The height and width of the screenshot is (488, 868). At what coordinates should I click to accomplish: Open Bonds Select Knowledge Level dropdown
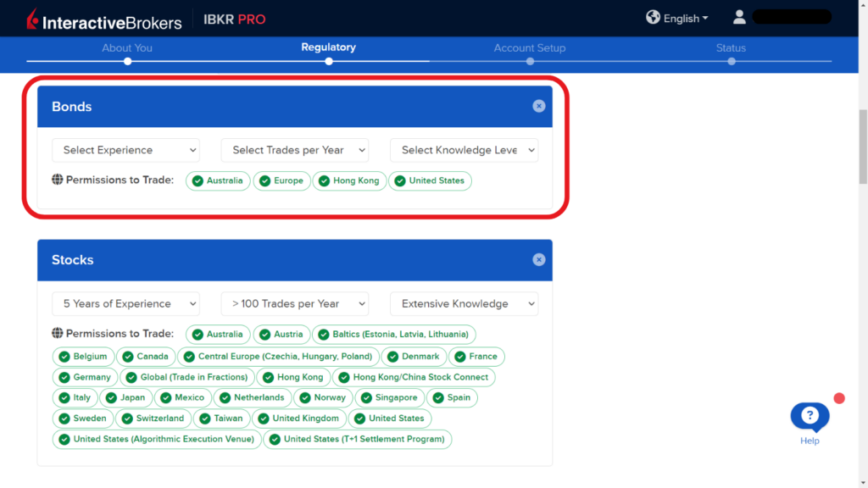click(464, 150)
